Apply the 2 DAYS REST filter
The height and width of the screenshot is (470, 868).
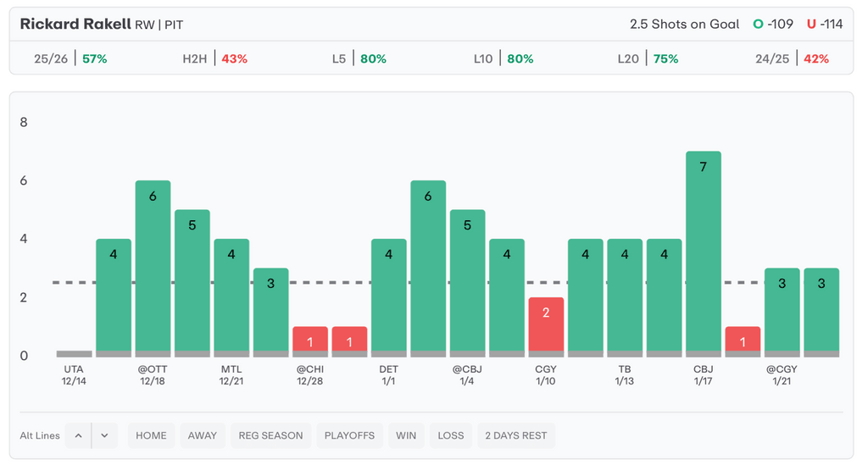(515, 435)
